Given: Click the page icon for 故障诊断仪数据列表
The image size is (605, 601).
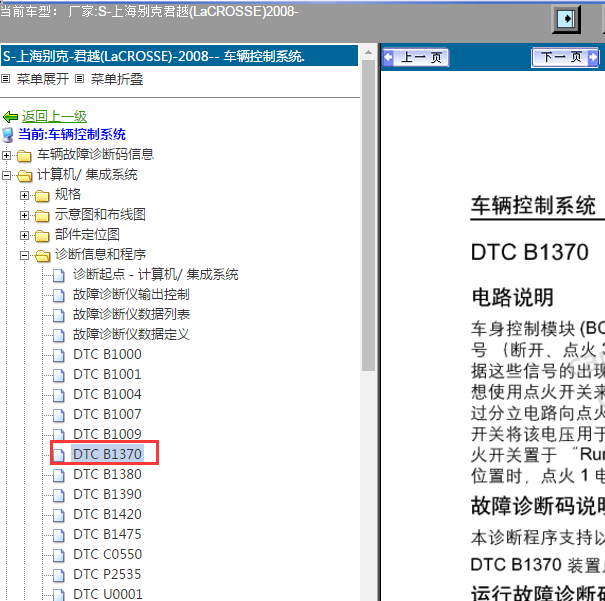Looking at the screenshot, I should coord(59,316).
